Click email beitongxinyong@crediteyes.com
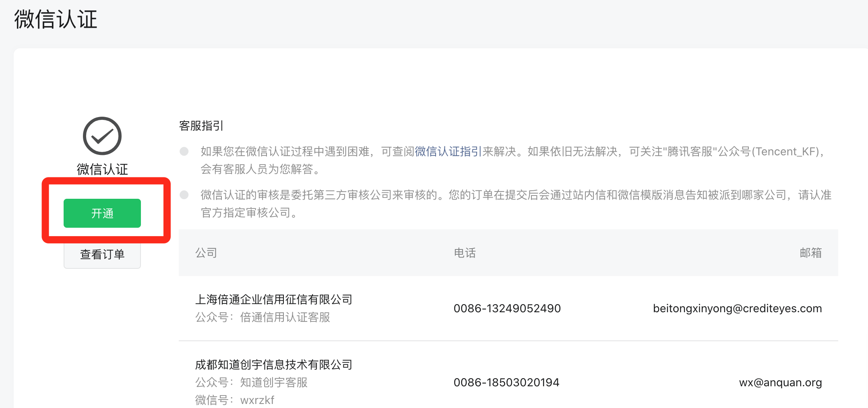Image resolution: width=868 pixels, height=408 pixels. click(738, 309)
